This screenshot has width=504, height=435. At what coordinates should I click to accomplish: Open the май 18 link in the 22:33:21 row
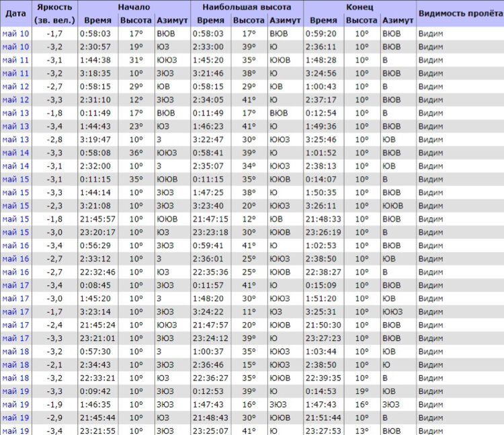[15, 378]
